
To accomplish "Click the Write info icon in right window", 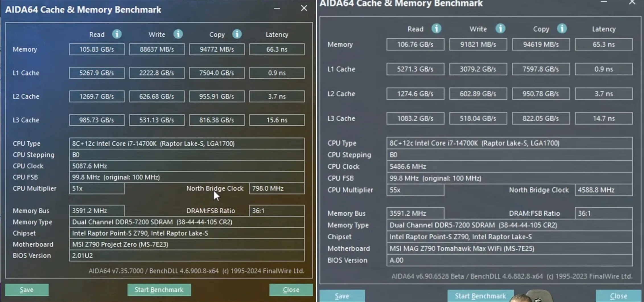I will click(x=500, y=28).
